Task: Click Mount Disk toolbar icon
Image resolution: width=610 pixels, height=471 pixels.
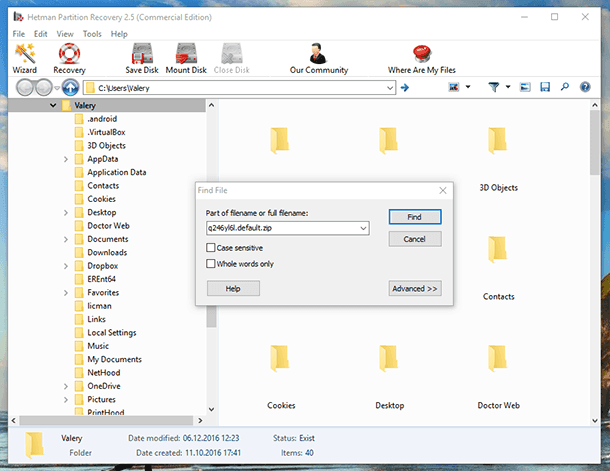Action: pyautogui.click(x=186, y=54)
